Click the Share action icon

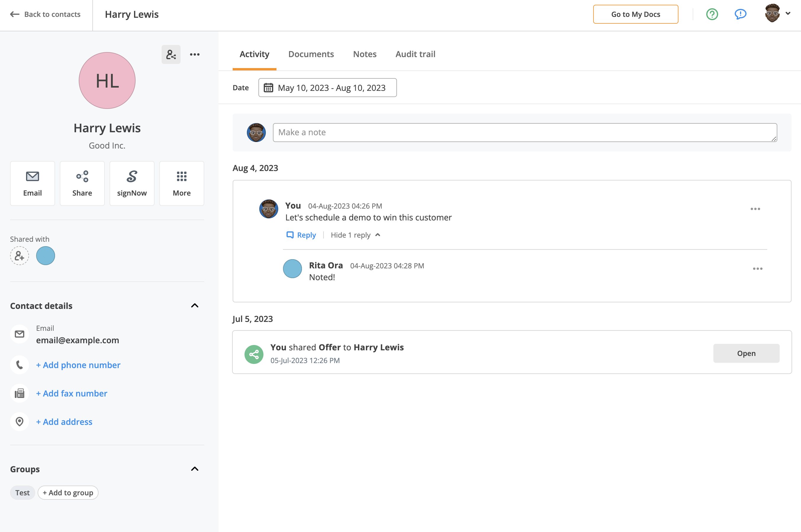tap(82, 183)
